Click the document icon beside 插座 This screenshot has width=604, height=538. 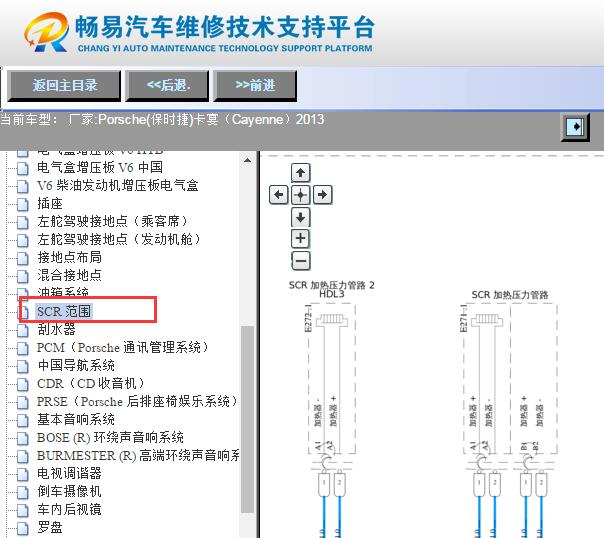23,204
